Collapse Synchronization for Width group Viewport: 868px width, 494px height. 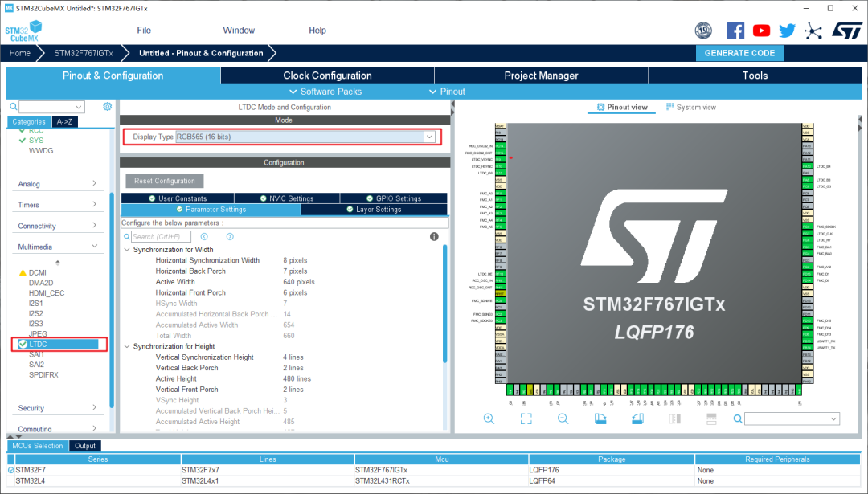click(127, 250)
